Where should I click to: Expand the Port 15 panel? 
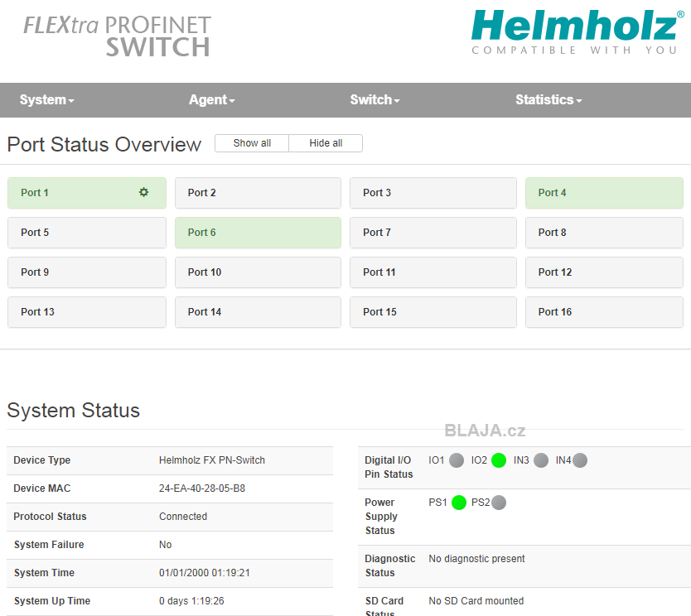(x=432, y=312)
